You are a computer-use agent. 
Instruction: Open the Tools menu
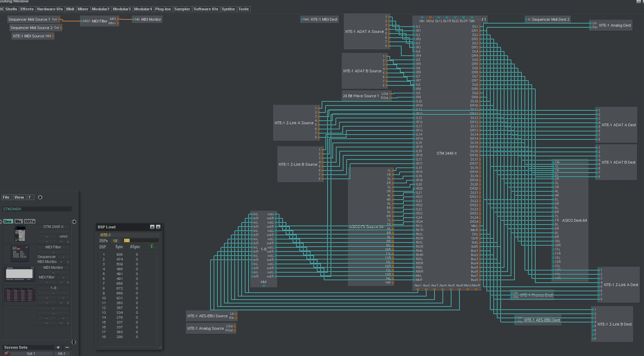[x=243, y=9]
